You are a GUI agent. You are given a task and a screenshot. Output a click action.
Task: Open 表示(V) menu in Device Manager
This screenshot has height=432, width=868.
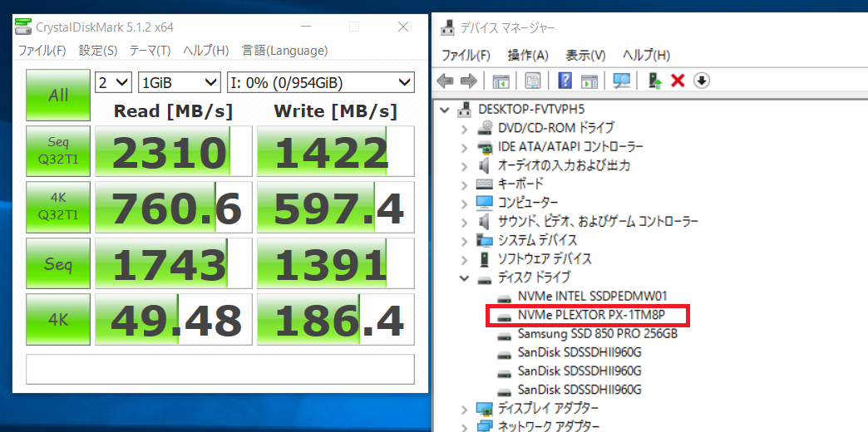coord(585,56)
